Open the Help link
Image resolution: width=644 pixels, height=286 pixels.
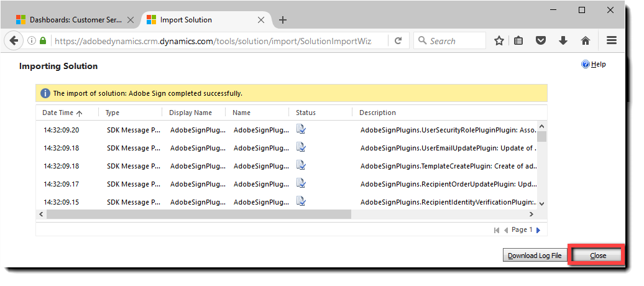pyautogui.click(x=599, y=65)
